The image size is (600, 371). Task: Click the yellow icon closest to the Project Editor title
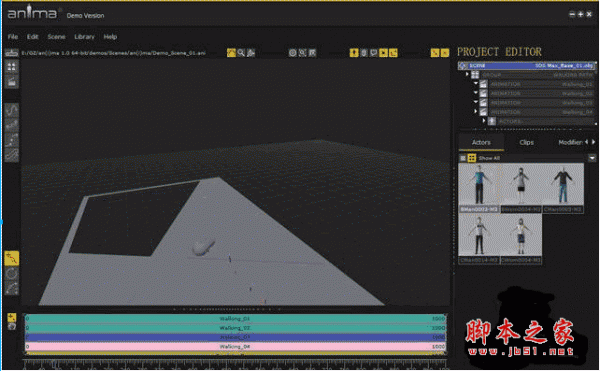click(x=445, y=53)
